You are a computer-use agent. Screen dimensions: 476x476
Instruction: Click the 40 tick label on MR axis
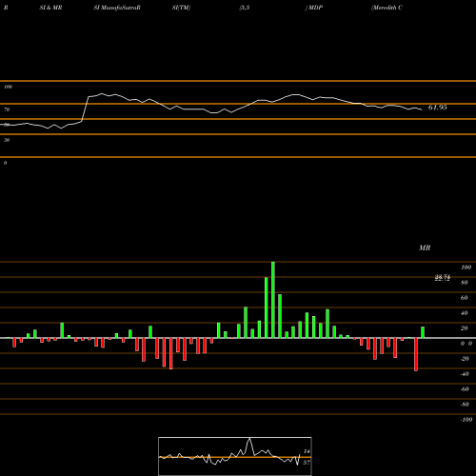465,313
